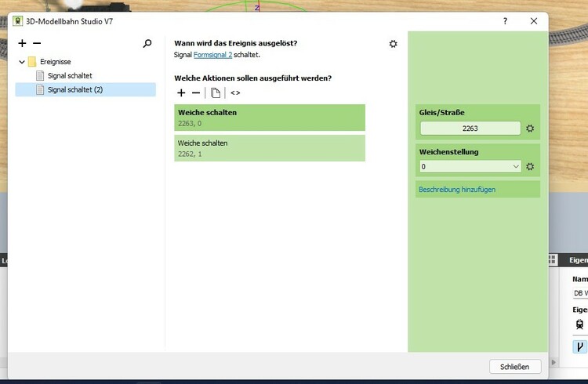Screen dimensions: 588x384
Task: Copy action via the document icon
Action: (216, 92)
